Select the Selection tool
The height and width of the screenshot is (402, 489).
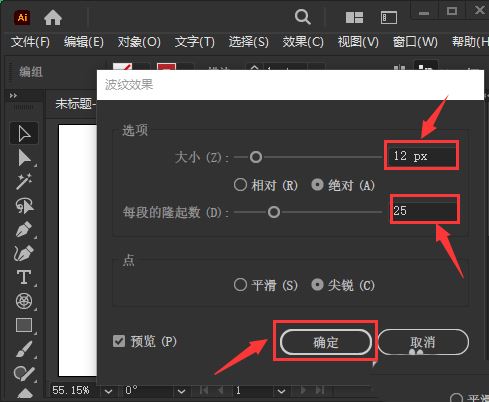[x=24, y=134]
